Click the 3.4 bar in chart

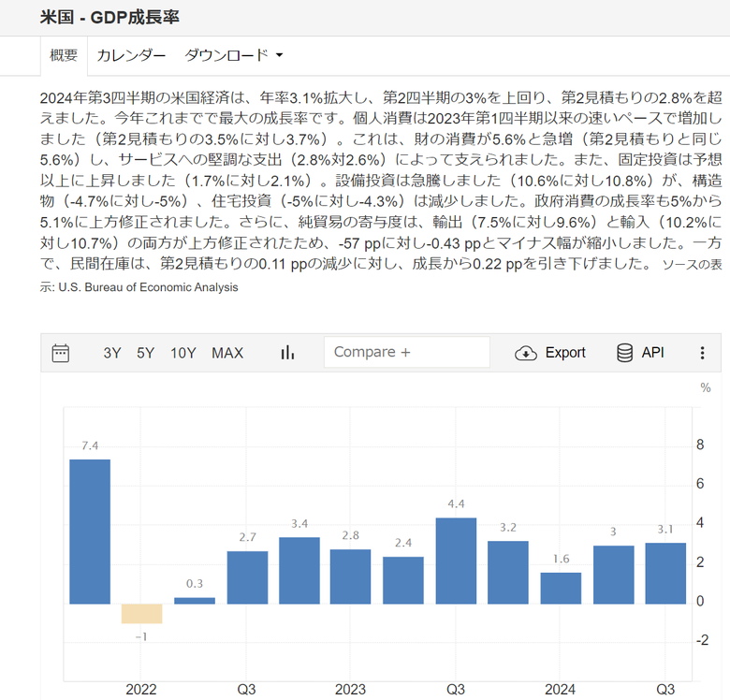coord(299,571)
